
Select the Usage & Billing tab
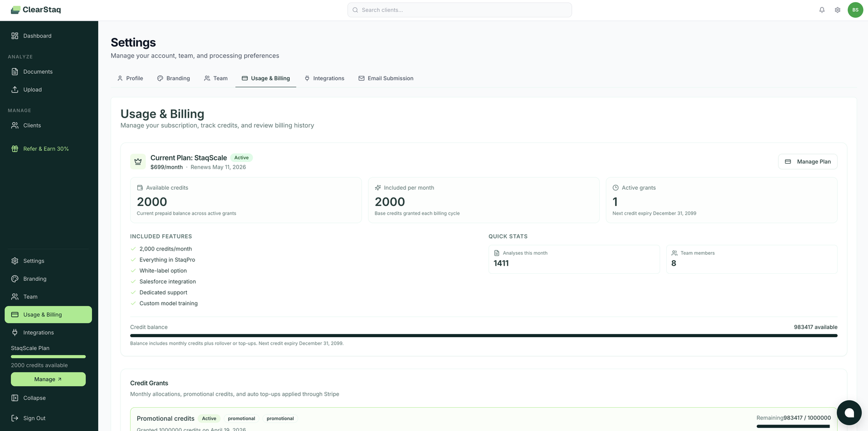[x=266, y=79]
